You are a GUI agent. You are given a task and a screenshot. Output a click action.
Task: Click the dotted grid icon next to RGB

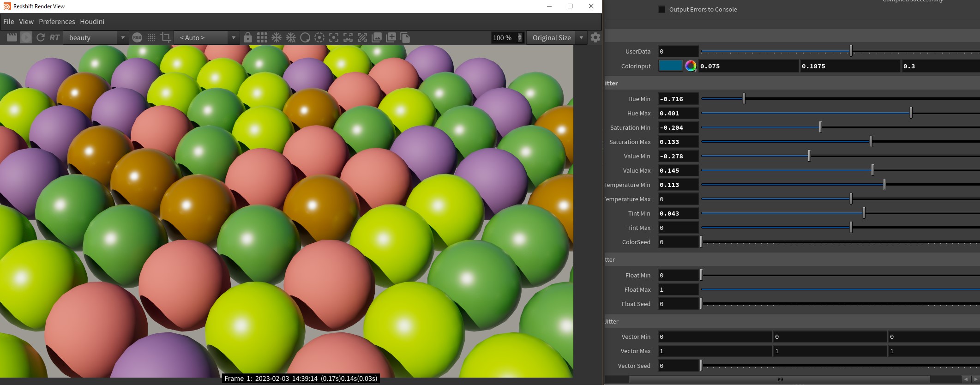[151, 38]
